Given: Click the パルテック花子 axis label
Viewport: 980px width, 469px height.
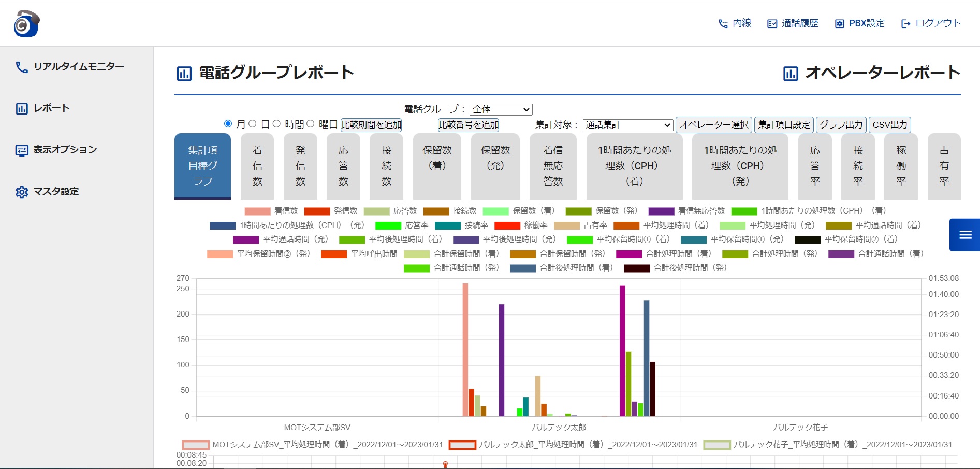Looking at the screenshot, I should 800,428.
